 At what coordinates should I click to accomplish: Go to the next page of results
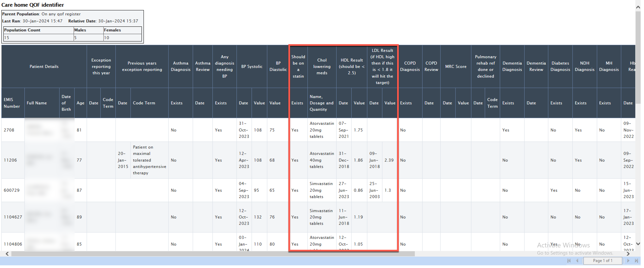(628, 260)
